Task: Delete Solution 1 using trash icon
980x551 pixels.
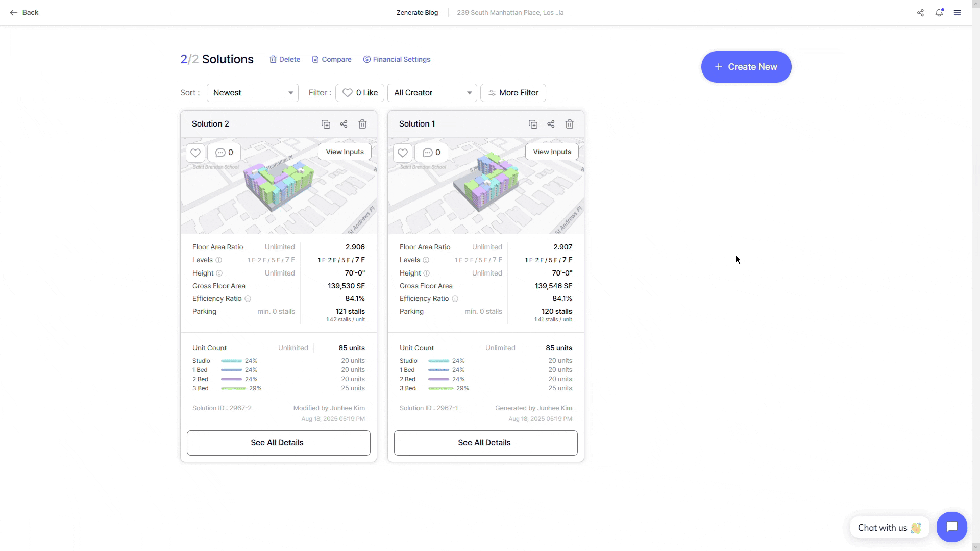Action: click(570, 124)
